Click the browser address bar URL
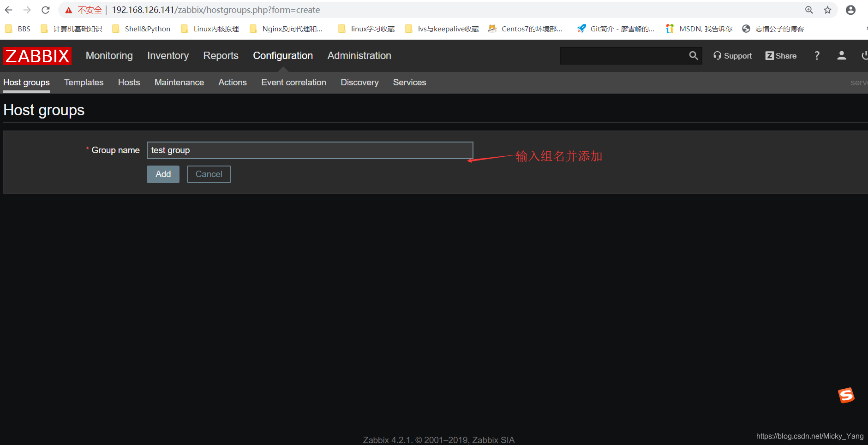868x445 pixels. tap(216, 10)
